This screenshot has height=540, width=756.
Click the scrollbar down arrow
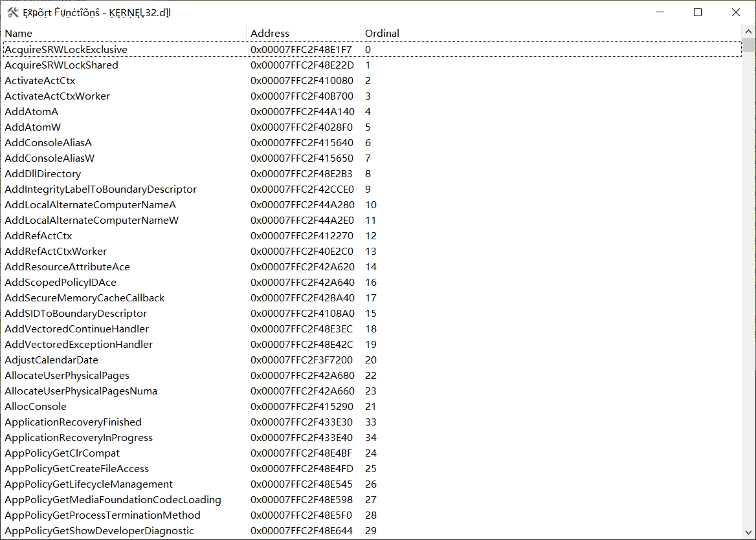pos(748,532)
